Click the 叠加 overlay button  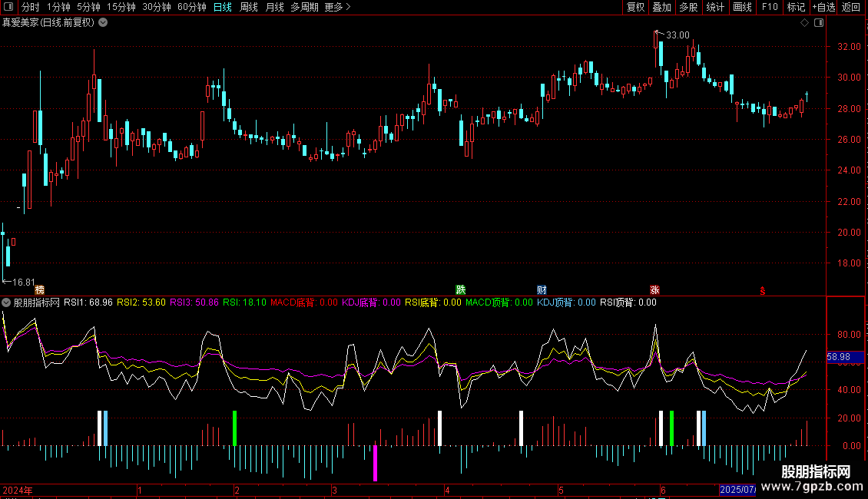(661, 7)
